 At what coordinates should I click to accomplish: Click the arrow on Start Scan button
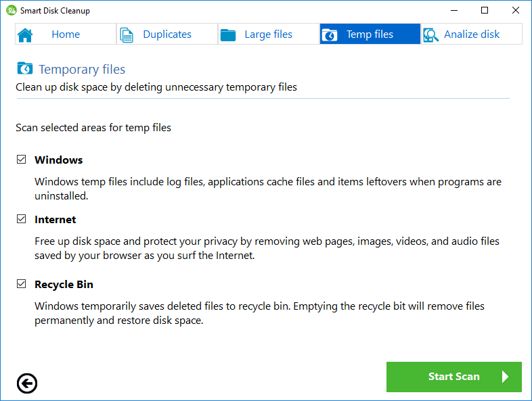pyautogui.click(x=505, y=377)
